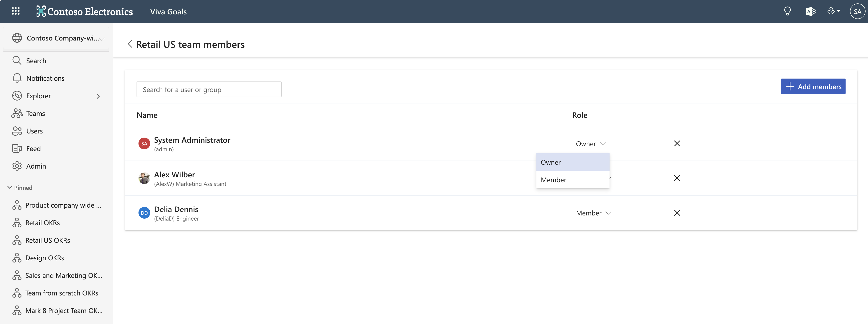868x324 pixels.
Task: Remove Alex Wilber from the team
Action: pyautogui.click(x=677, y=178)
